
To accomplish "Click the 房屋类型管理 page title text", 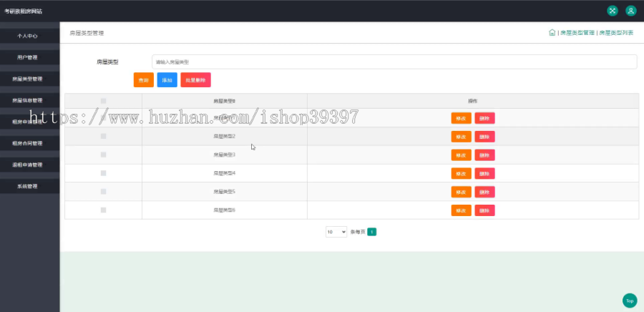I will click(x=87, y=33).
